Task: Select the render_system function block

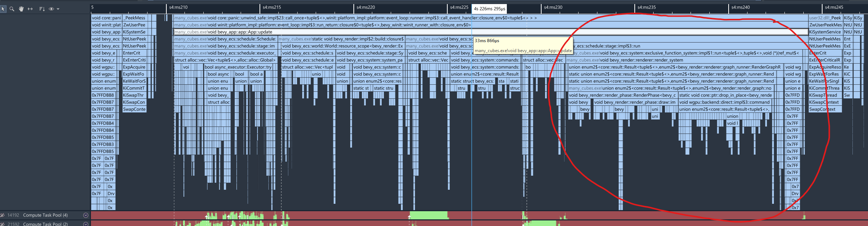Action: [665, 60]
